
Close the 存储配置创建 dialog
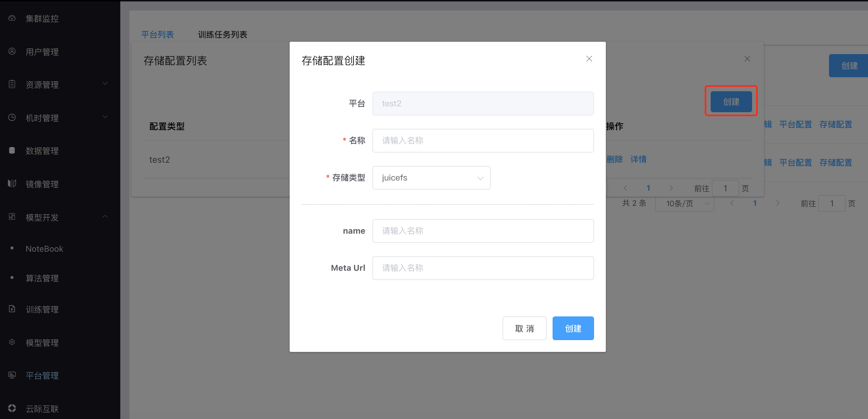[x=589, y=59]
